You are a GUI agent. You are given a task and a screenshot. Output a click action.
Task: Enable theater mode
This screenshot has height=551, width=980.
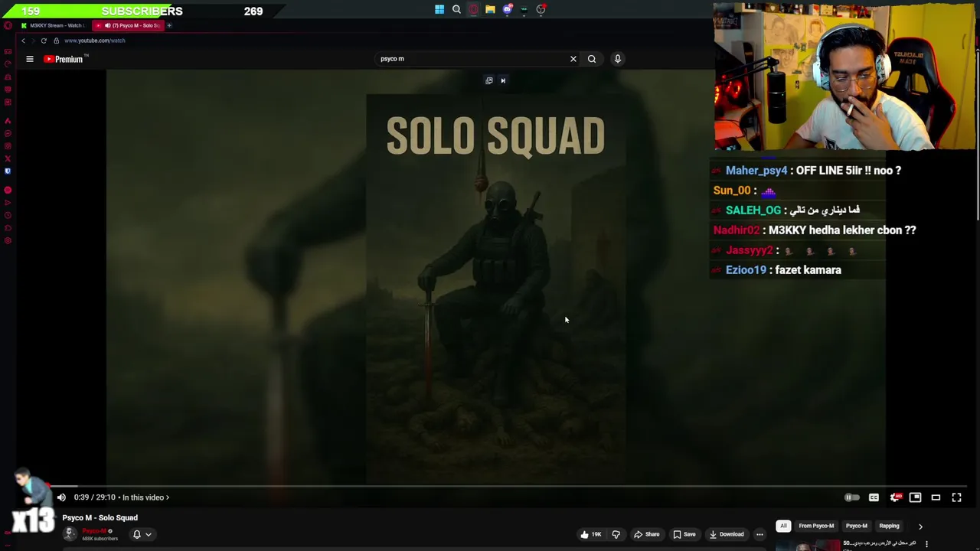936,497
